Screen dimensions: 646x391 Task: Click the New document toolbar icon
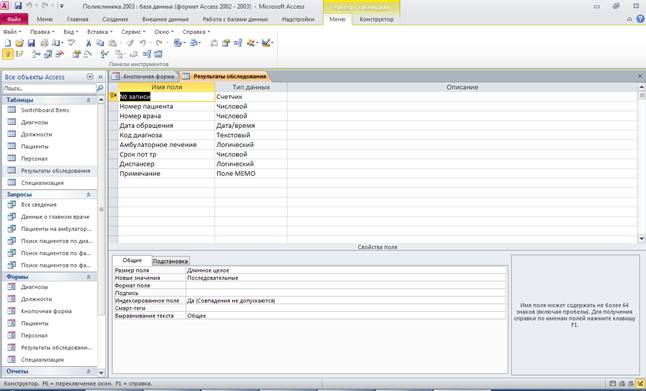point(8,43)
